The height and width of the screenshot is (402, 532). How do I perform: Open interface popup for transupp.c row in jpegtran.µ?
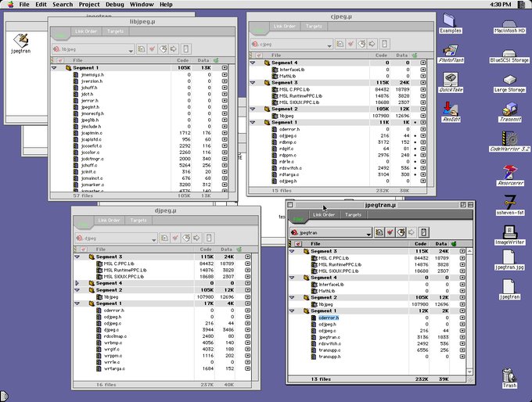point(462,350)
